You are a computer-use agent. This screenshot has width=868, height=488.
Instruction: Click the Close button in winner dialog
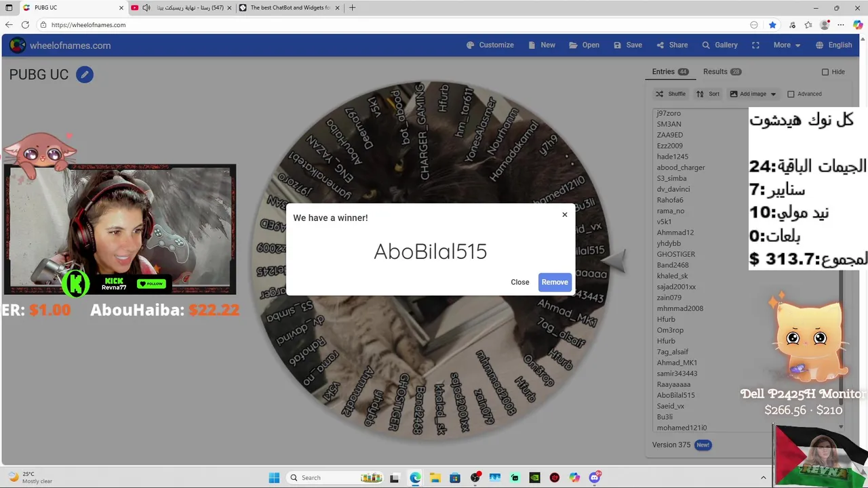(x=520, y=282)
